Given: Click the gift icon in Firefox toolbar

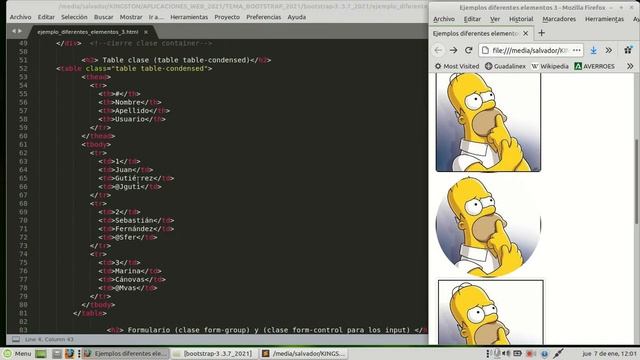Looking at the screenshot, I should (629, 50).
